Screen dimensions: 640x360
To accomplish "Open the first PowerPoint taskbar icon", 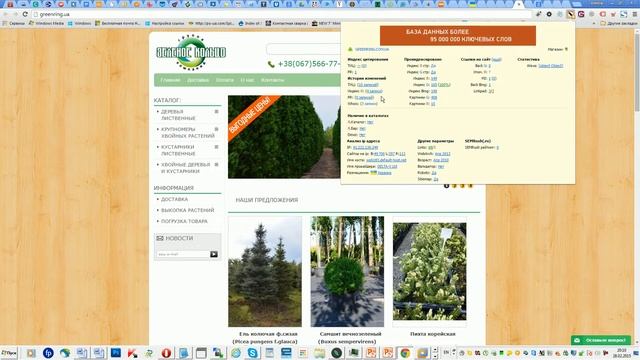I will 371,353.
